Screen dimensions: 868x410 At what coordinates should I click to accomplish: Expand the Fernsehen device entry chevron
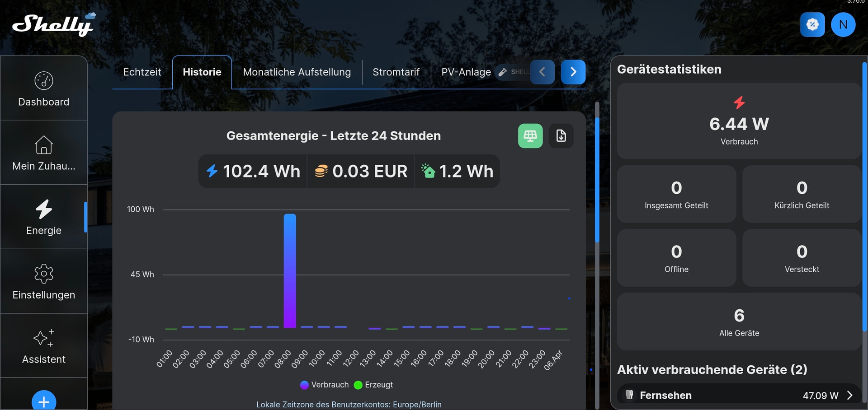click(x=849, y=396)
